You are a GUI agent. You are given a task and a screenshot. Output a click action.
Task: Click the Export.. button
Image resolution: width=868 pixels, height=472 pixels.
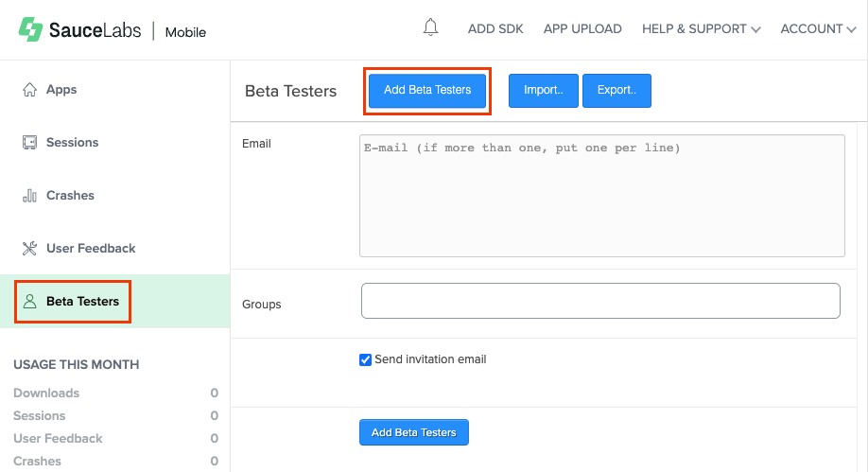[x=616, y=91]
